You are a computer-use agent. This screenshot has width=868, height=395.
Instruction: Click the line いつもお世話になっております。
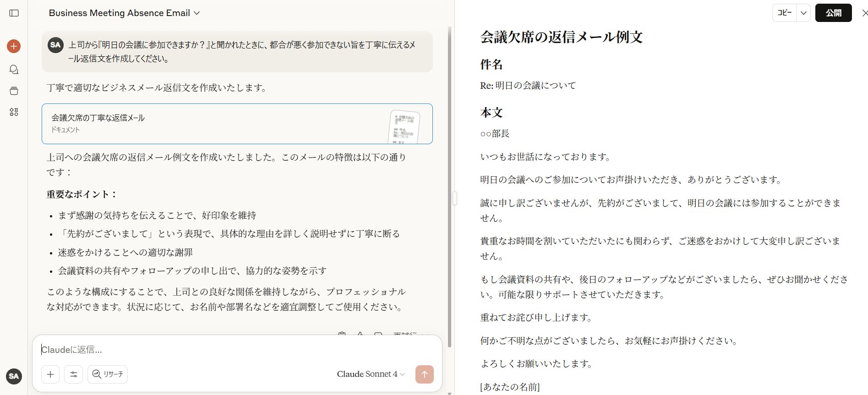coord(546,157)
